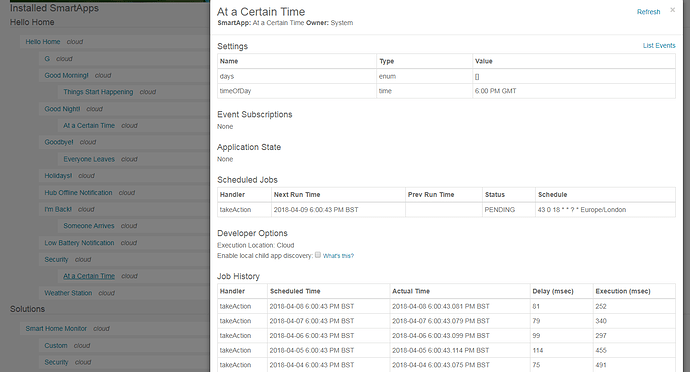Open Goodbye! SmartApp entry
The image size is (690, 372).
click(59, 142)
